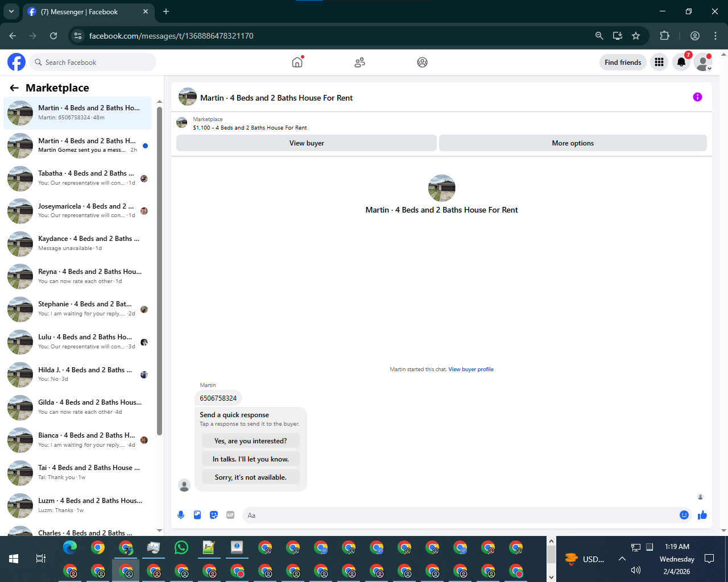
Task: Open the Friends icon in top navigation
Action: pyautogui.click(x=359, y=63)
